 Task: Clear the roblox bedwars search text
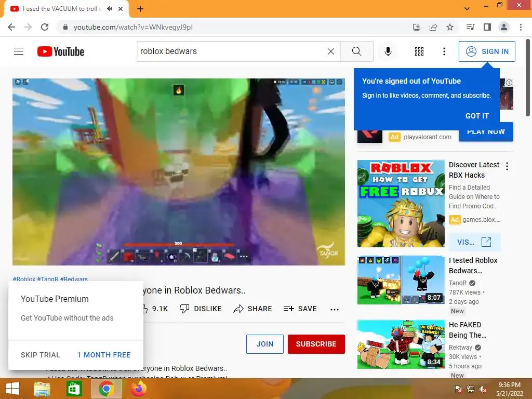click(x=331, y=51)
